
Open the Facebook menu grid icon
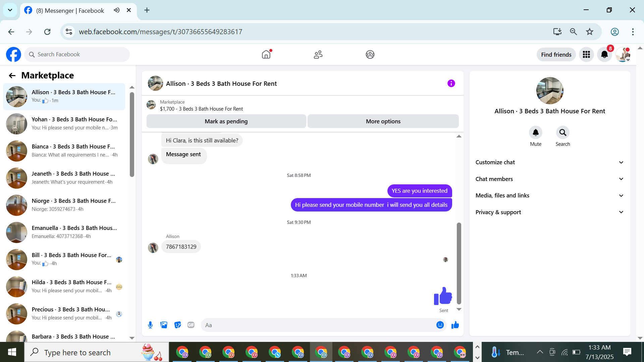coord(586,55)
